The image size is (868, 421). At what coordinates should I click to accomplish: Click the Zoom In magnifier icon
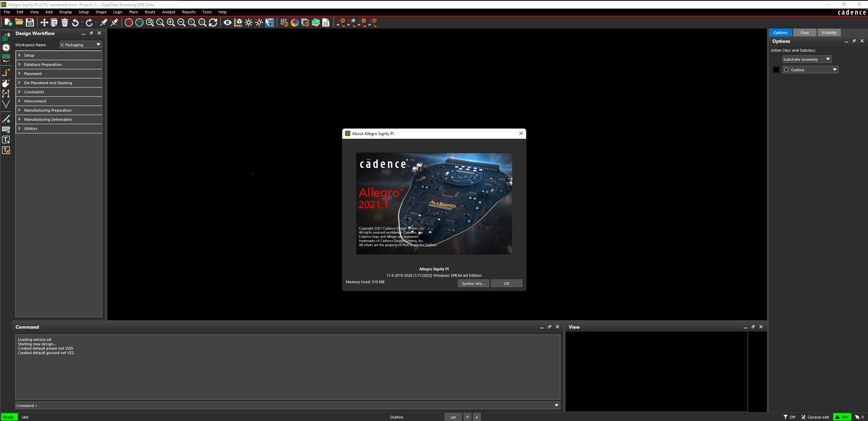171,22
